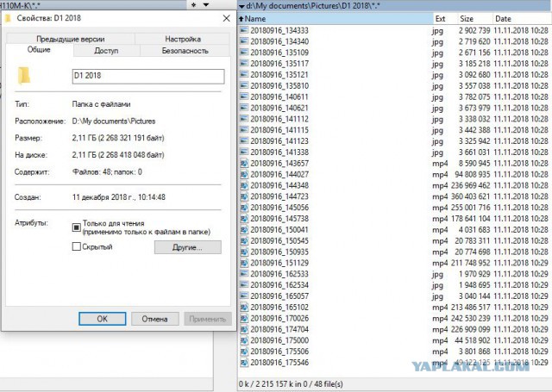Screen dimensions: 552x392
Task: Click the created date '11 декабря 2018 г., 10:14:48'
Action: click(119, 197)
